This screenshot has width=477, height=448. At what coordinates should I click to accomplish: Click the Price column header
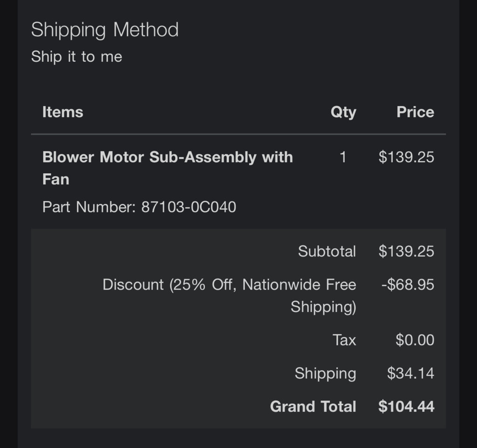[x=415, y=112]
